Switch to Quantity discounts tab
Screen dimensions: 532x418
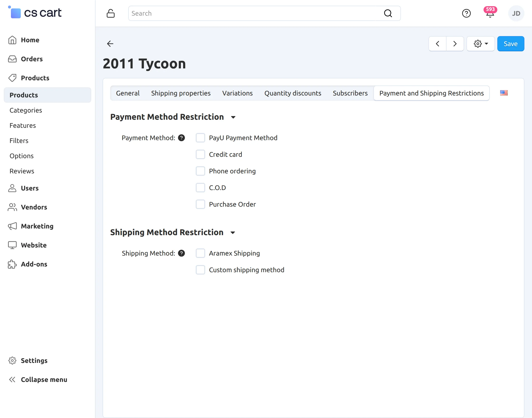point(293,93)
